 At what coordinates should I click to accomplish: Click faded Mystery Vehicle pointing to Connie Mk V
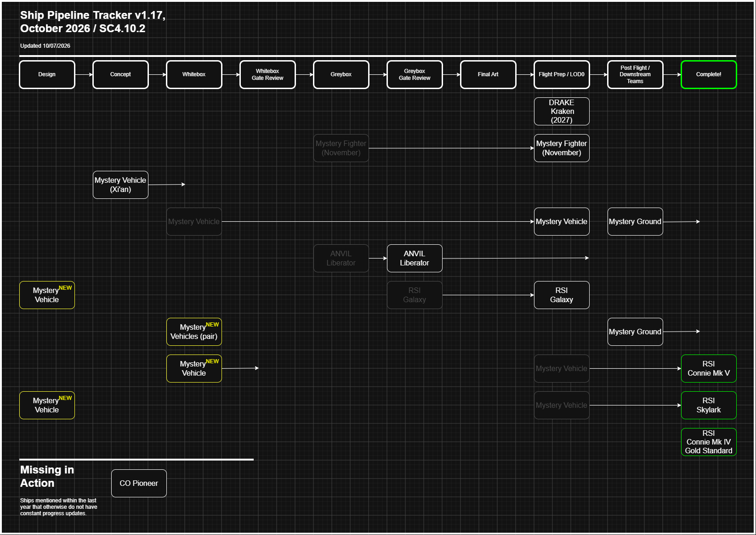[x=562, y=368]
